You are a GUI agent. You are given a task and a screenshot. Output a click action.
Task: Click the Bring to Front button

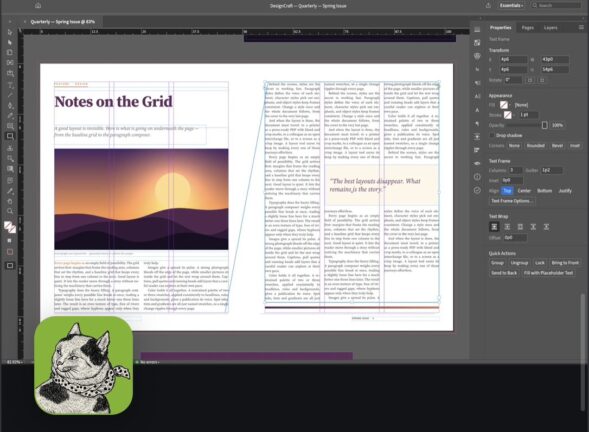[565, 263]
